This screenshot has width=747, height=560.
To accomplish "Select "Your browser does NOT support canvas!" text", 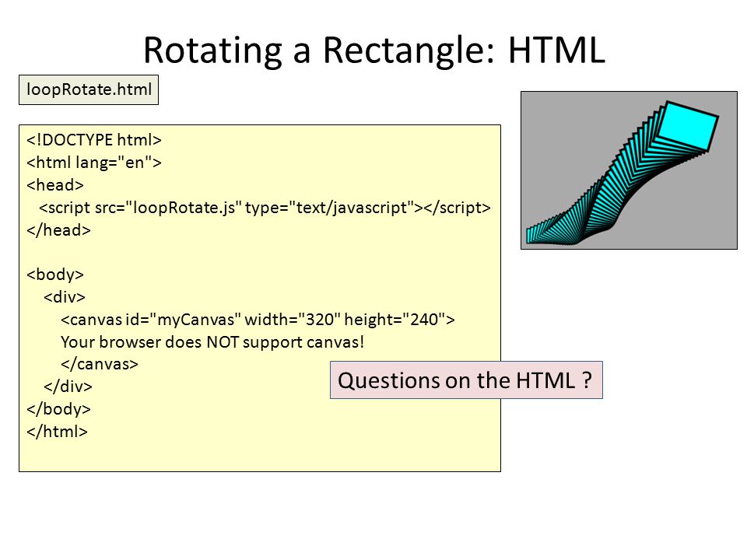I will 212,342.
